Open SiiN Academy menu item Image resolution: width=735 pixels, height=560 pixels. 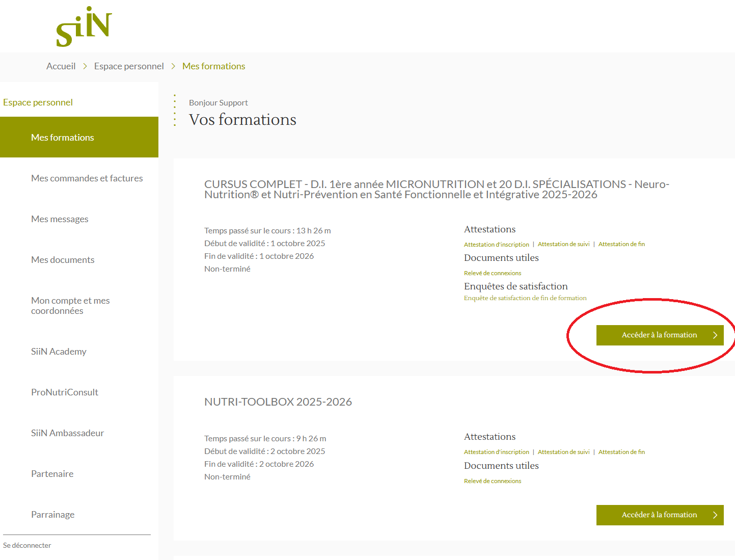tap(59, 352)
